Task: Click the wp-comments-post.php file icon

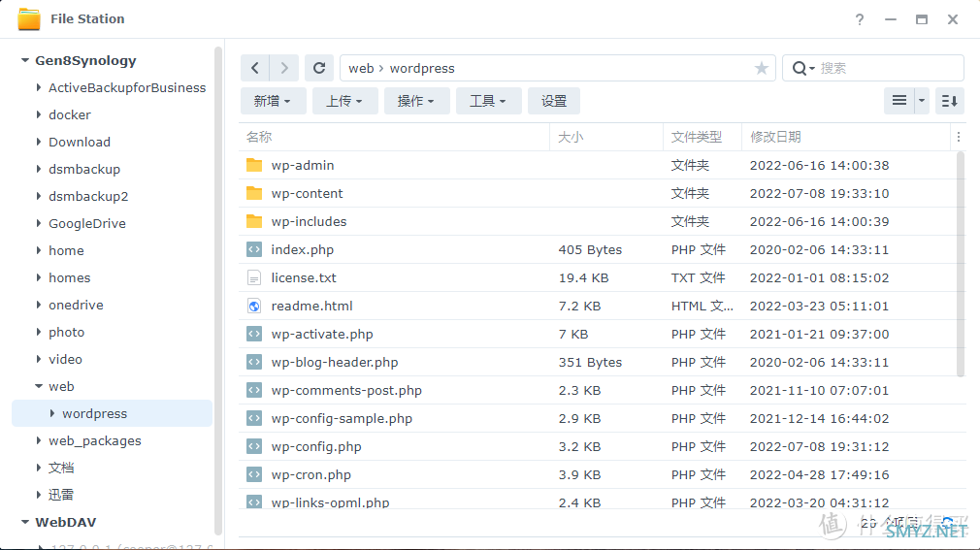Action: tap(254, 390)
